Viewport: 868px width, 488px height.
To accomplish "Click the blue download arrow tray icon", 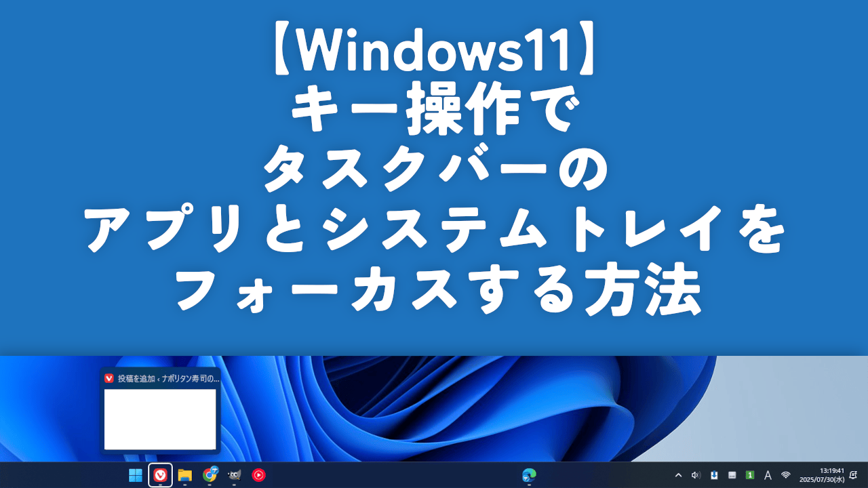I will tap(714, 475).
